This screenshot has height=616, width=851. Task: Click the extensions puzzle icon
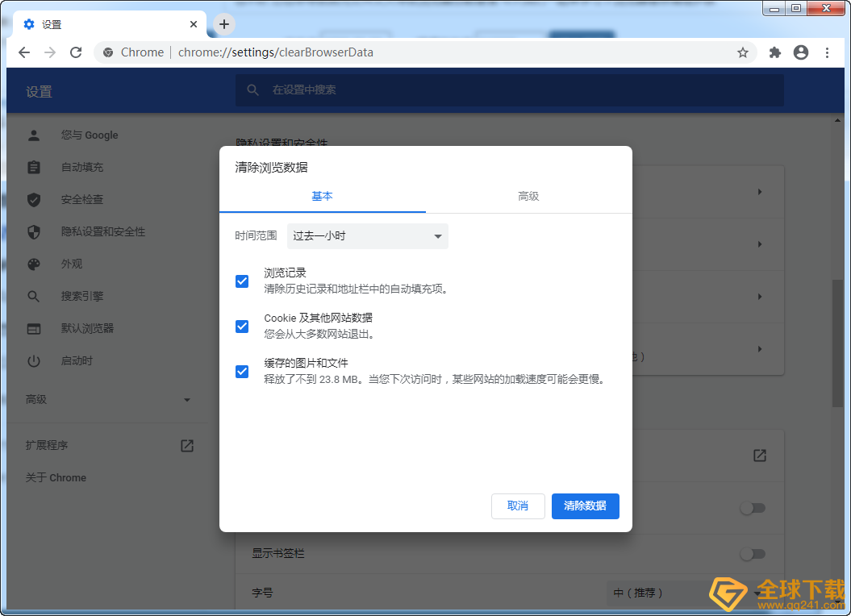[774, 52]
